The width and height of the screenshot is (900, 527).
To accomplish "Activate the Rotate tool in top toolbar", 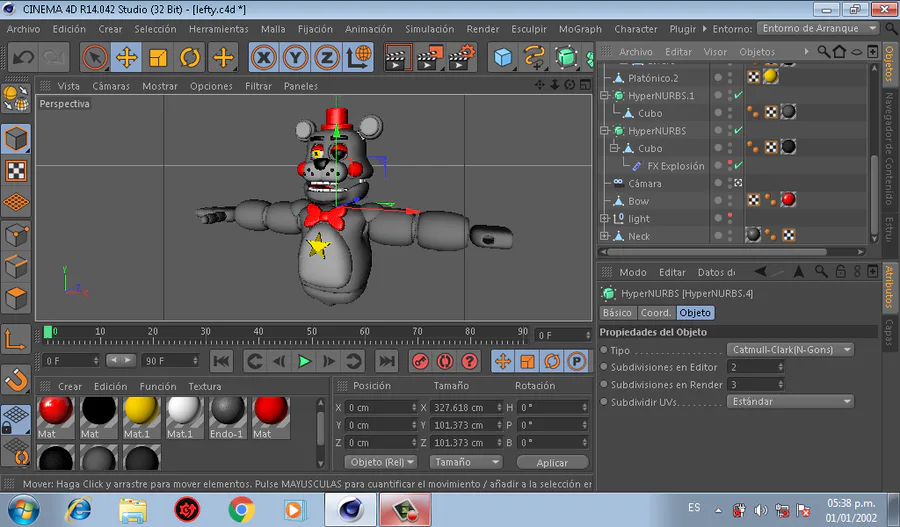I will 189,57.
